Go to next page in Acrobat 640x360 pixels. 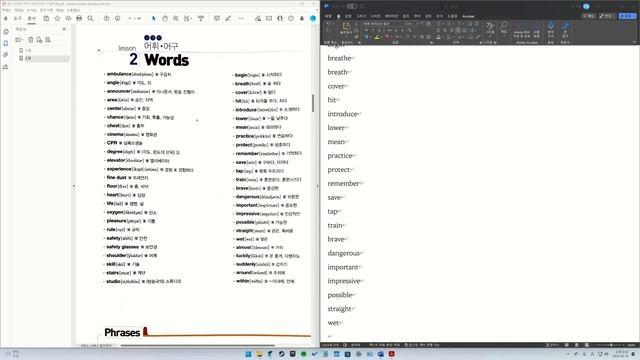tap(117, 18)
